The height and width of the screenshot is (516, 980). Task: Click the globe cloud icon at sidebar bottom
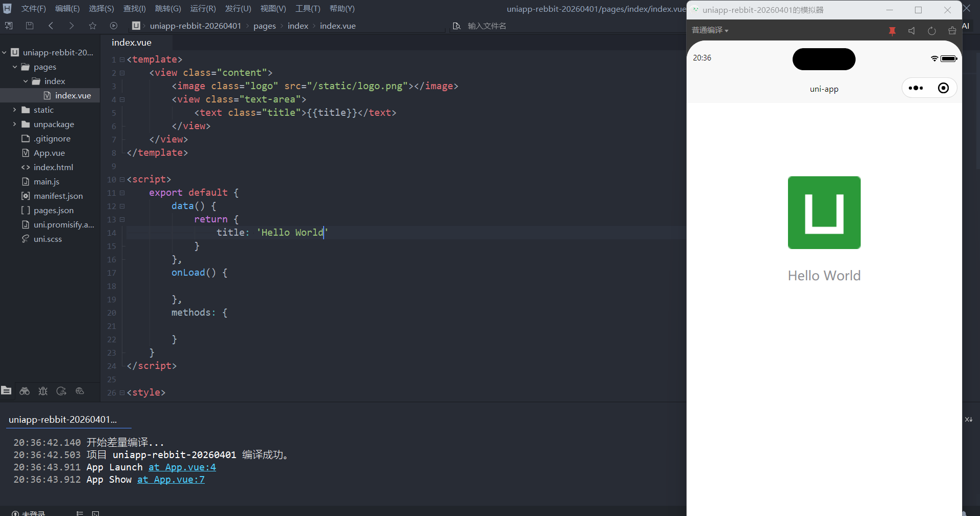(80, 391)
